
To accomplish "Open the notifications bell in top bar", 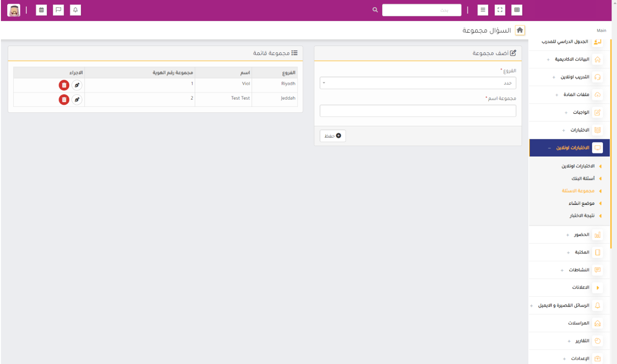I will click(76, 10).
